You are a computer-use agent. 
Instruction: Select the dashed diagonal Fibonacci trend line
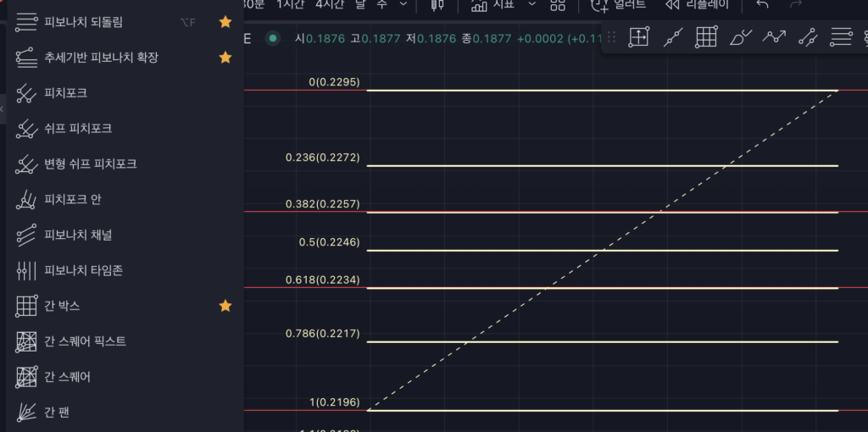pyautogui.click(x=603, y=250)
